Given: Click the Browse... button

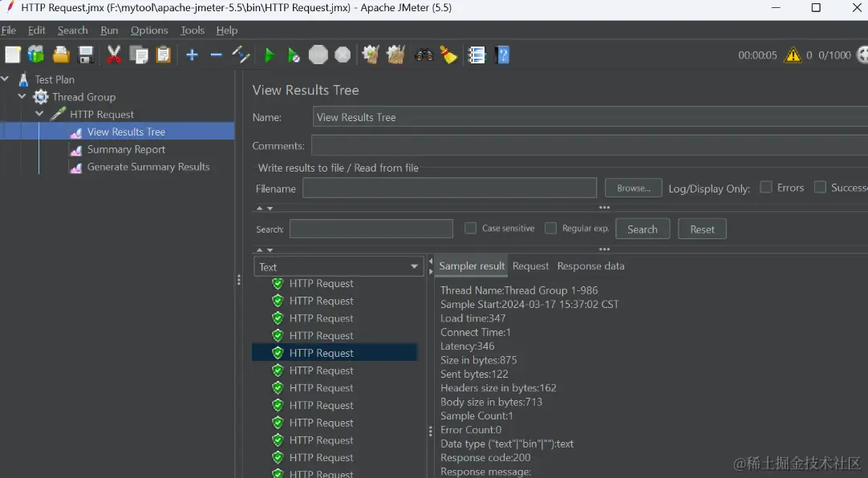Looking at the screenshot, I should pos(633,188).
